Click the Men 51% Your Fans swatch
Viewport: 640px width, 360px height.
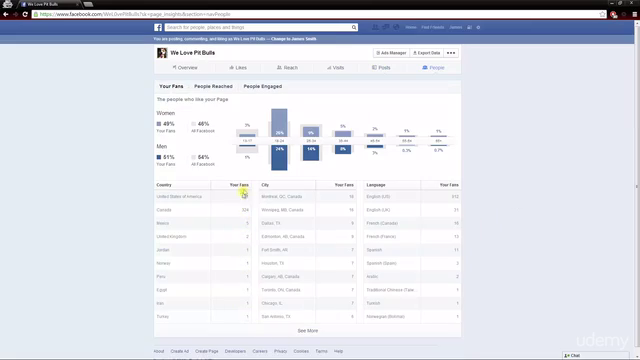[x=159, y=157]
